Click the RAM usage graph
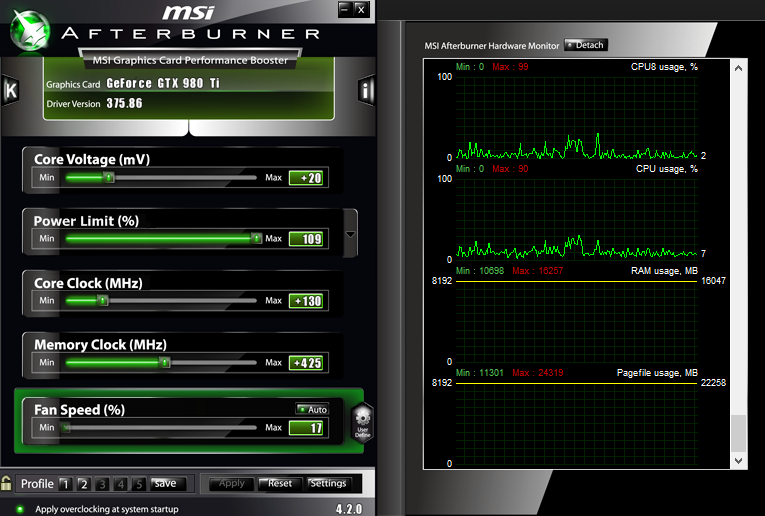The height and width of the screenshot is (516, 765). [576, 322]
